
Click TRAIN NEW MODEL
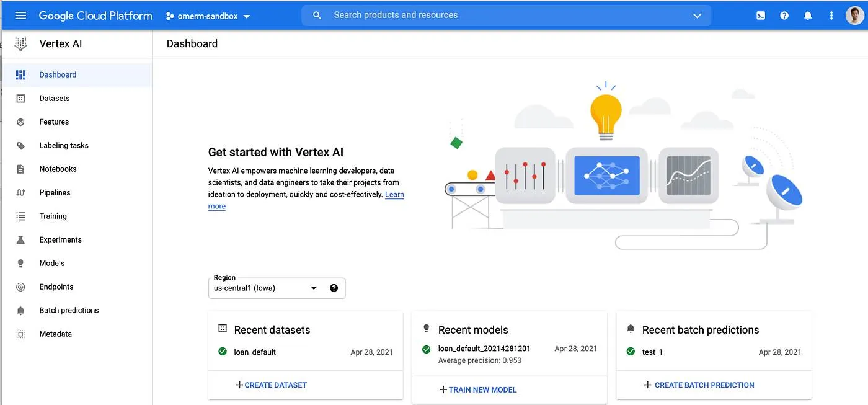[478, 389]
